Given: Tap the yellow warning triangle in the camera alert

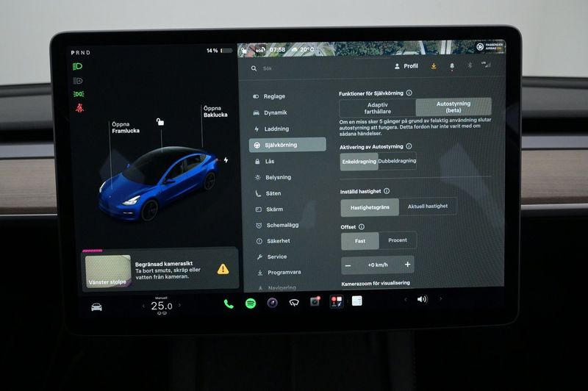Looking at the screenshot, I should (x=223, y=269).
